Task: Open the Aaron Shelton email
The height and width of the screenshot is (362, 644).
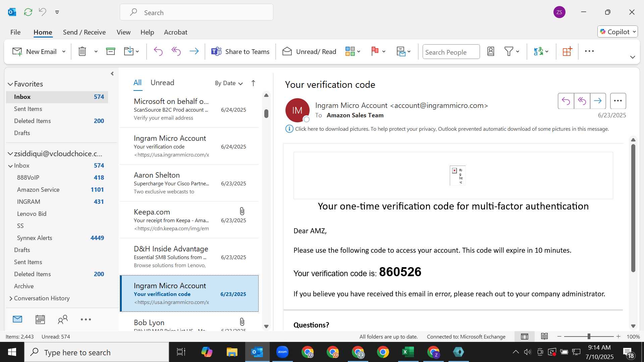Action: (189, 183)
